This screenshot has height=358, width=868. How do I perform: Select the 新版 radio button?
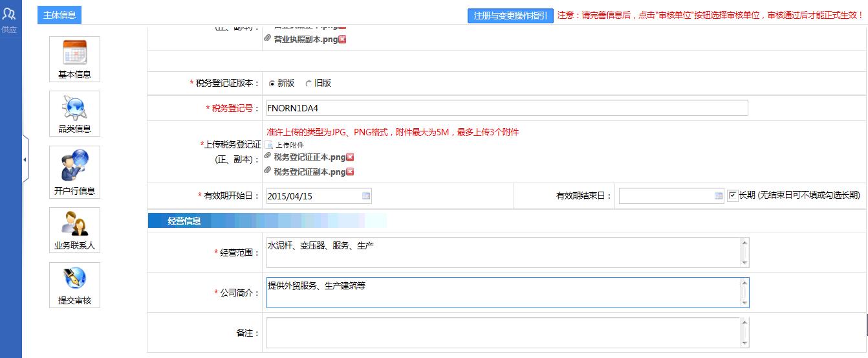point(272,84)
